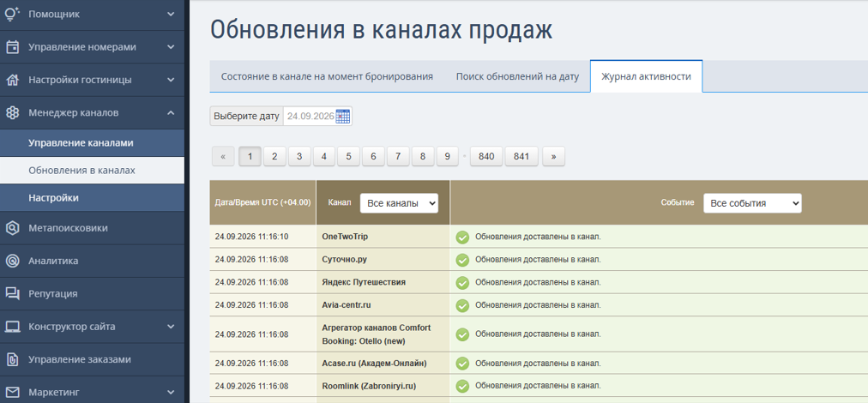Screen dimensions: 868x403
Task: Click green checkmark in Avia-centr.ru row
Action: [x=462, y=305]
